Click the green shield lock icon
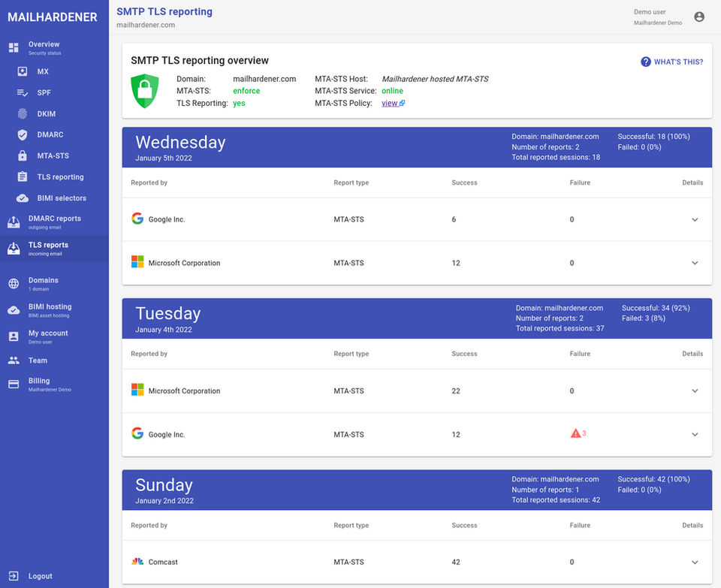This screenshot has height=588, width=721. [x=145, y=91]
